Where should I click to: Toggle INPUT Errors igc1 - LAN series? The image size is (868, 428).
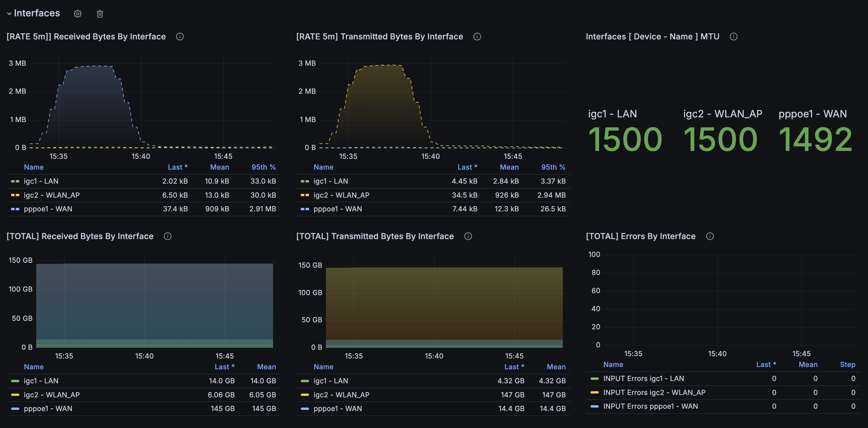(x=643, y=378)
